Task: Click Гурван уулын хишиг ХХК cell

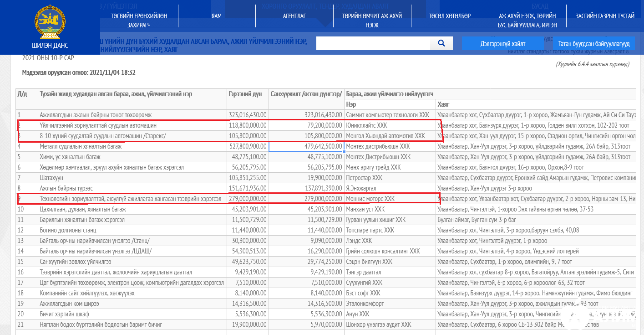Action: tap(390, 220)
